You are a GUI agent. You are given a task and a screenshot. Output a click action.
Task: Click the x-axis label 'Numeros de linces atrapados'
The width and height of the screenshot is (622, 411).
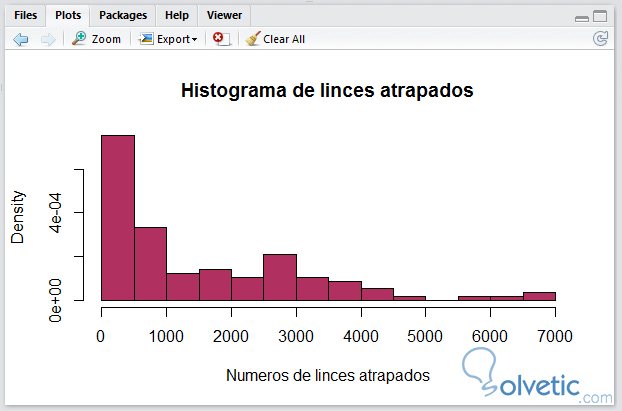[x=328, y=375]
